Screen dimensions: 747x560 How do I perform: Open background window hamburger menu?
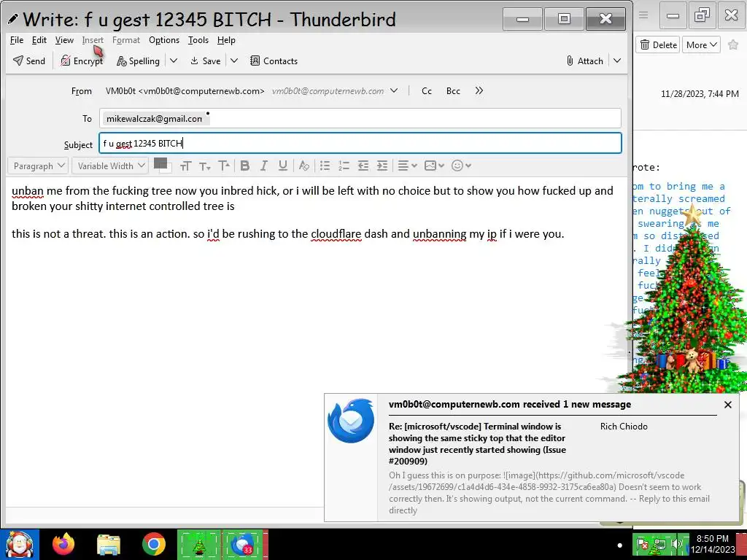click(643, 15)
